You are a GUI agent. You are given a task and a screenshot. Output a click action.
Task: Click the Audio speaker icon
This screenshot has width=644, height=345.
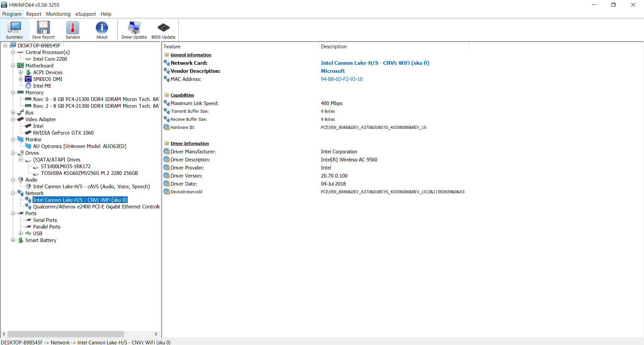pyautogui.click(x=20, y=180)
